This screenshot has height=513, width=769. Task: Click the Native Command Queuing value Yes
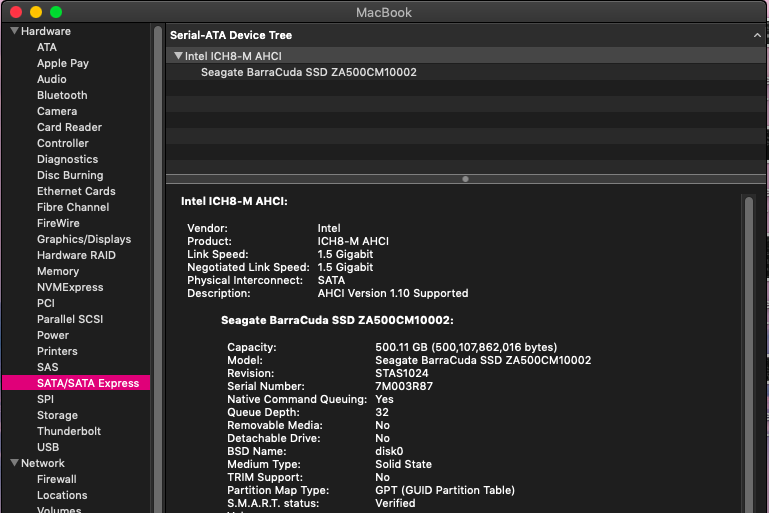[x=384, y=399]
